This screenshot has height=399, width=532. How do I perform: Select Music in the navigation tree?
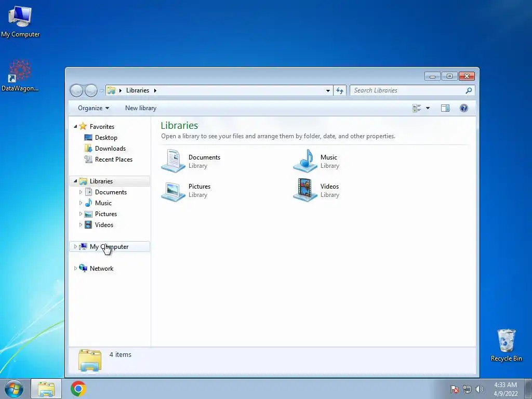click(103, 203)
